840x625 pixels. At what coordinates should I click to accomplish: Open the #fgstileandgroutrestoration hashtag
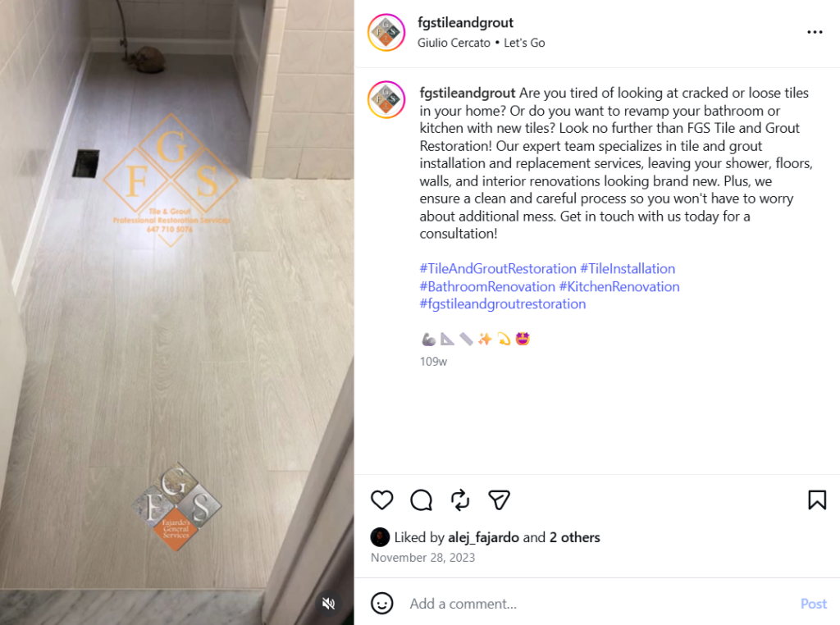pyautogui.click(x=503, y=304)
